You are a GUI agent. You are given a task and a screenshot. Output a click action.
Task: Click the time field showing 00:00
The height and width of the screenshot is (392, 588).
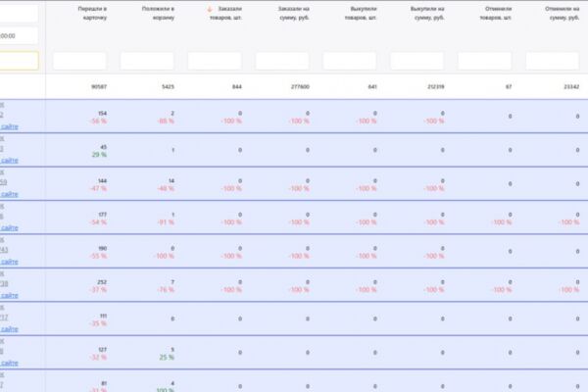pos(19,36)
